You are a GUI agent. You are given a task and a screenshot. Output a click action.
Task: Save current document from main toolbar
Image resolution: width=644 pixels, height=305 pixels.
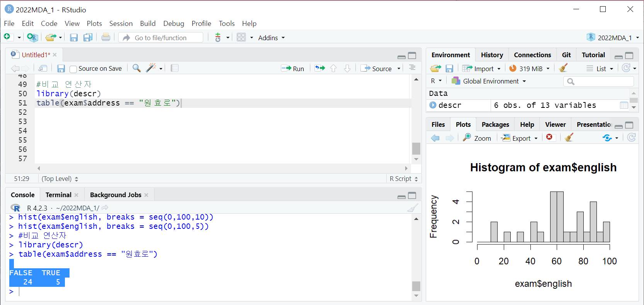[x=73, y=37]
